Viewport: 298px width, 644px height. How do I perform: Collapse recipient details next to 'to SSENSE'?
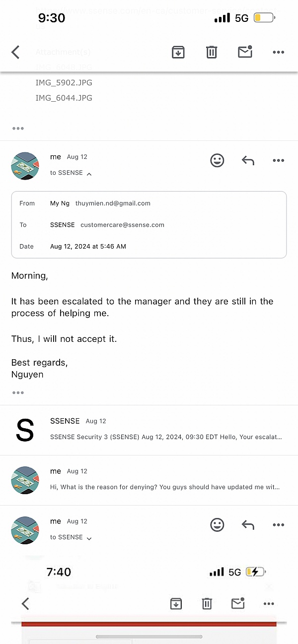tap(89, 174)
